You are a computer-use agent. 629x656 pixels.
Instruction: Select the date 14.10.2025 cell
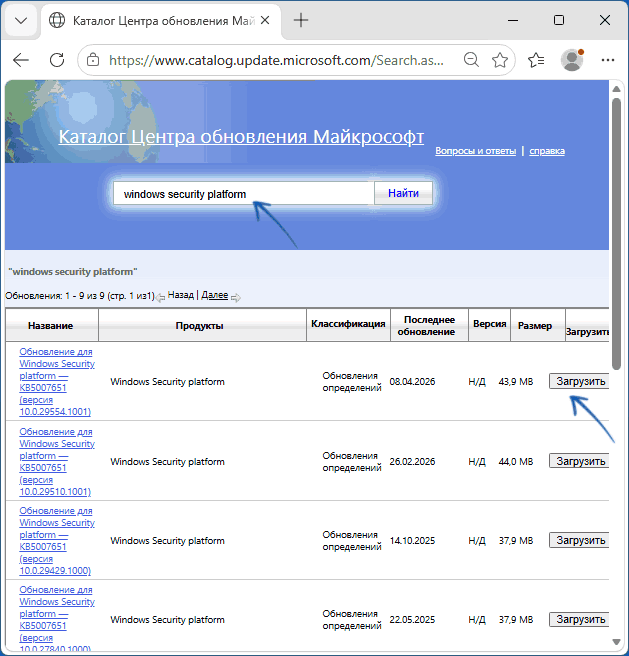coord(412,541)
